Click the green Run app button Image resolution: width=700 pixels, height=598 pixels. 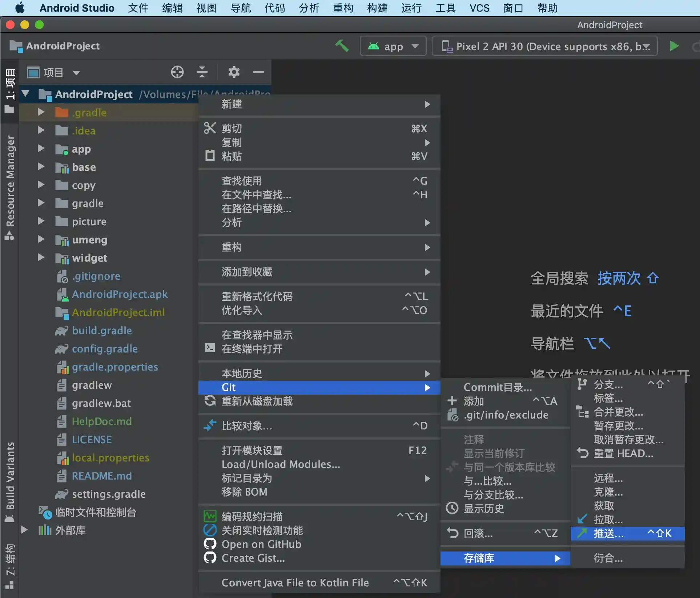[x=674, y=46]
